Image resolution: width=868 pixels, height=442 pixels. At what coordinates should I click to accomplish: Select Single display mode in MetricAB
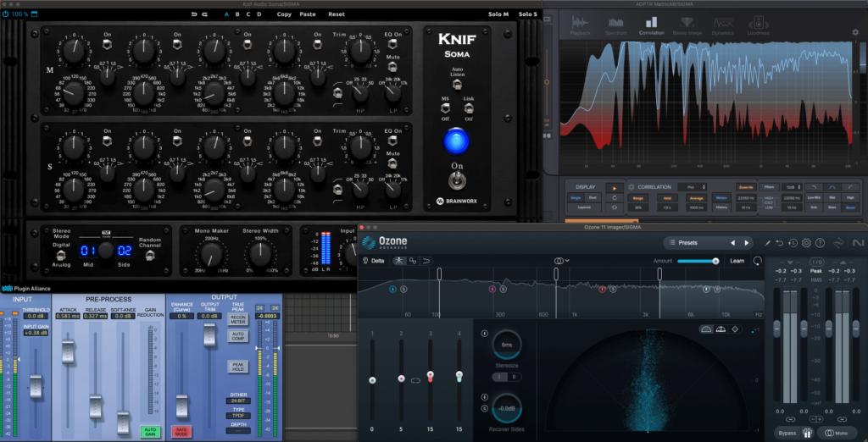click(576, 197)
